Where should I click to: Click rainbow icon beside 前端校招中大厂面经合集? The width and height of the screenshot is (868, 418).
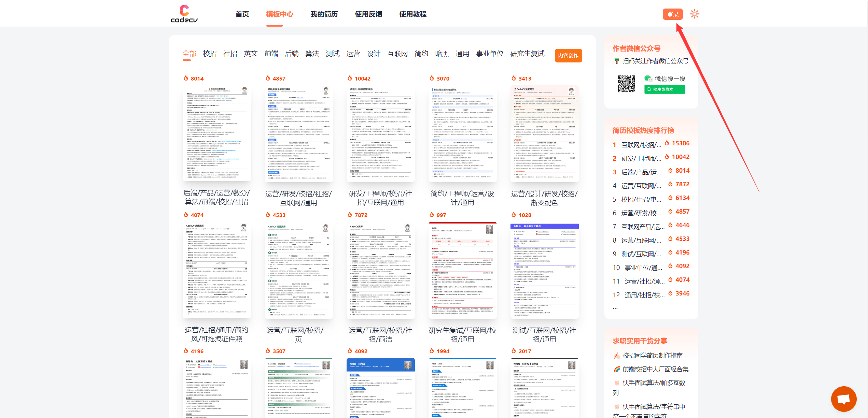click(x=617, y=369)
